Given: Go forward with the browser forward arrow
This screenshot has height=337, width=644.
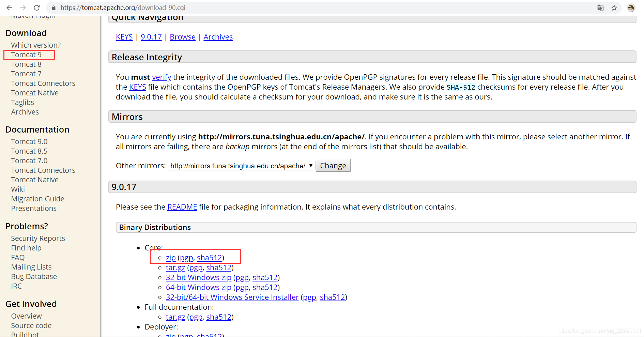Looking at the screenshot, I should pyautogui.click(x=23, y=7).
